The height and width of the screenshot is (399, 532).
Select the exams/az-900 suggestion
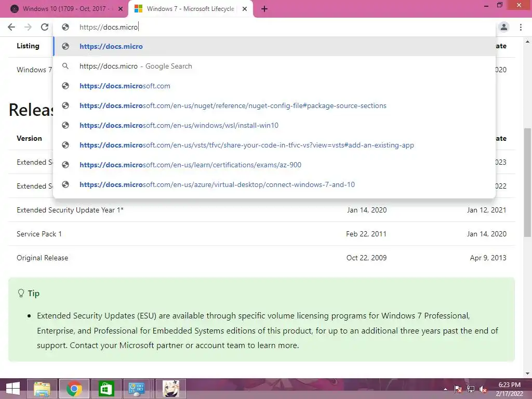pos(274,165)
